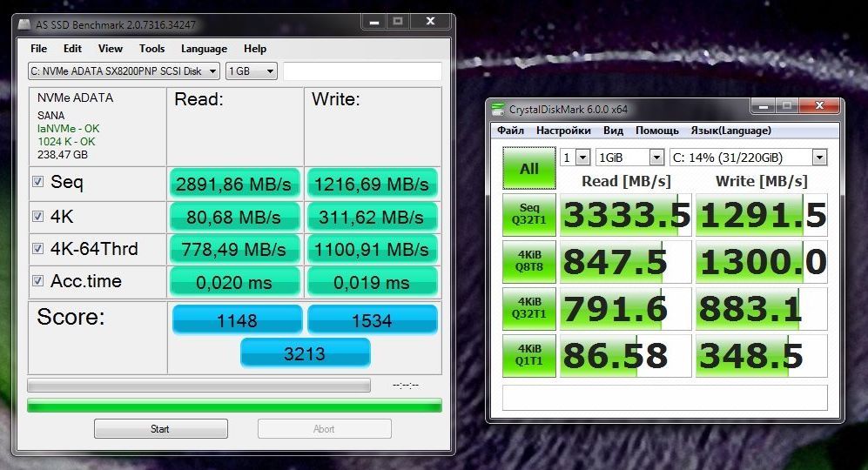Click the 1024 K - OK alignment text
Viewport: 868px width, 470px height.
point(66,141)
